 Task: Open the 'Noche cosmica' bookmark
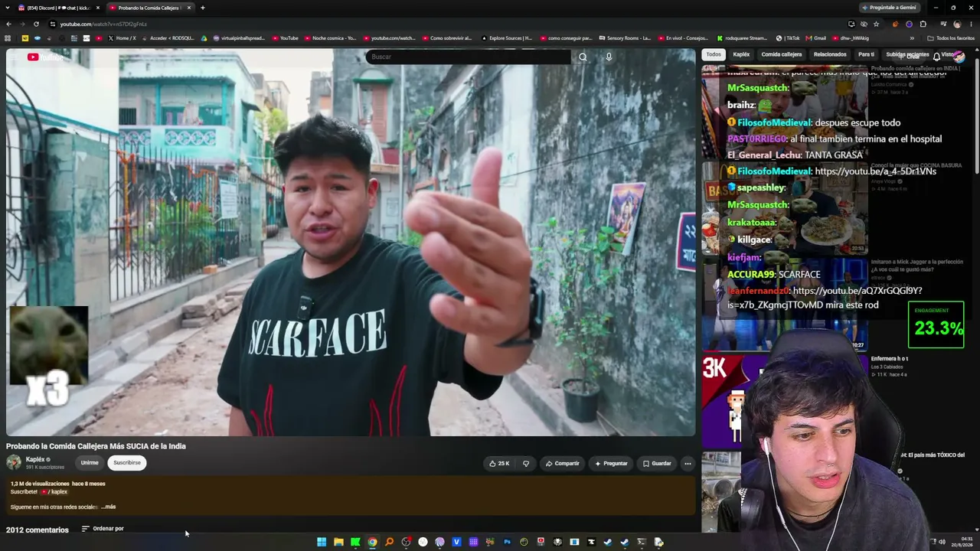330,38
